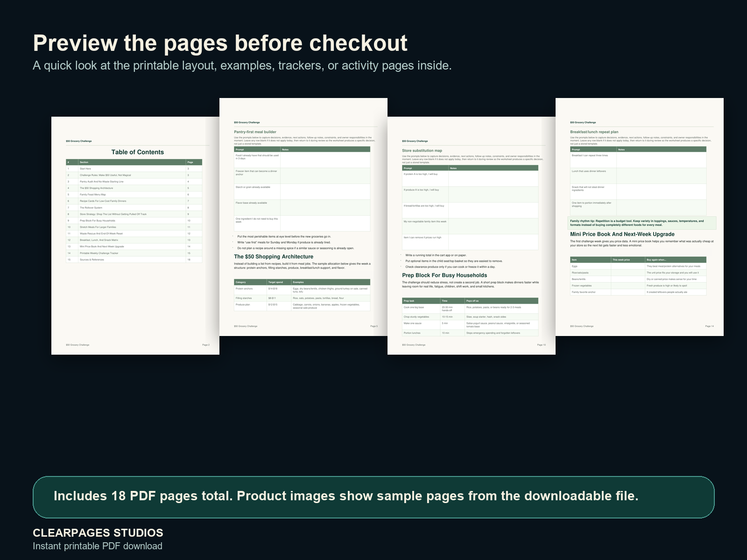
Task: Select 'Stretch Meals For Larger Families' contents row
Action: point(134,227)
